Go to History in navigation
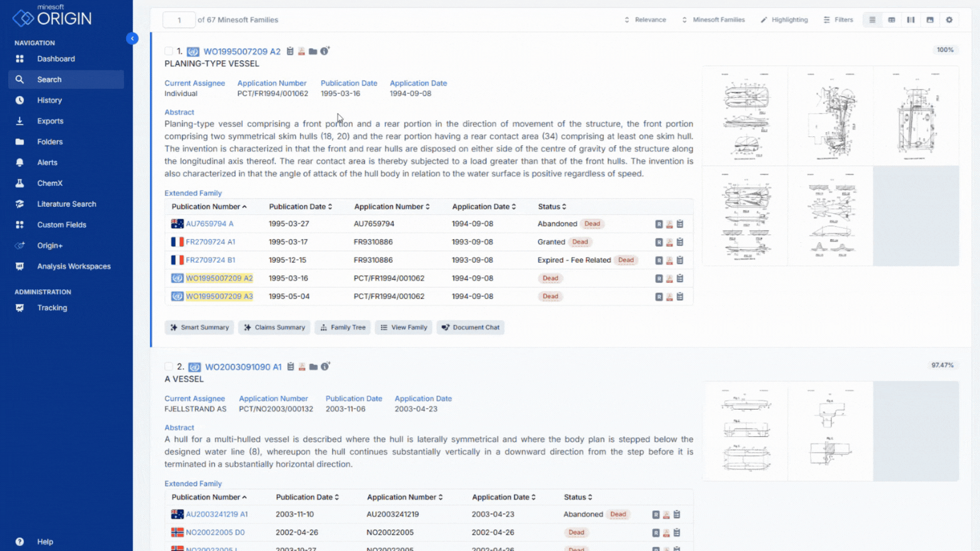The height and width of the screenshot is (551, 980). click(49, 100)
